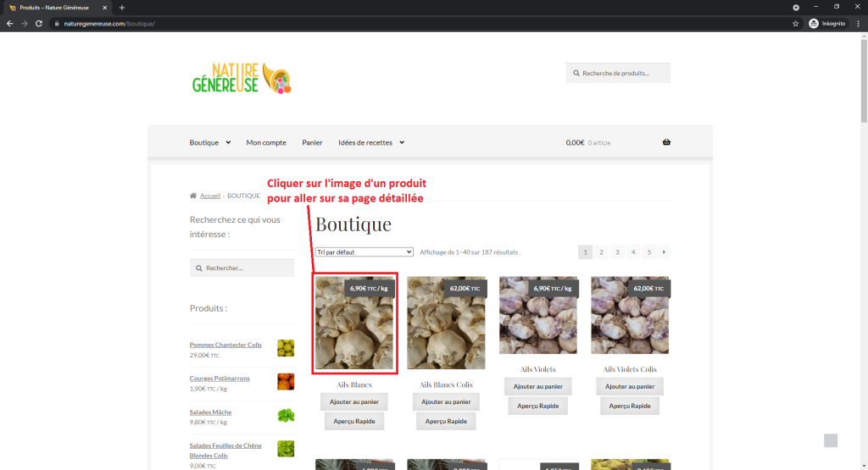Viewport: 868px width, 470px height.
Task: Reload the page with browser refresh icon
Action: click(x=39, y=24)
